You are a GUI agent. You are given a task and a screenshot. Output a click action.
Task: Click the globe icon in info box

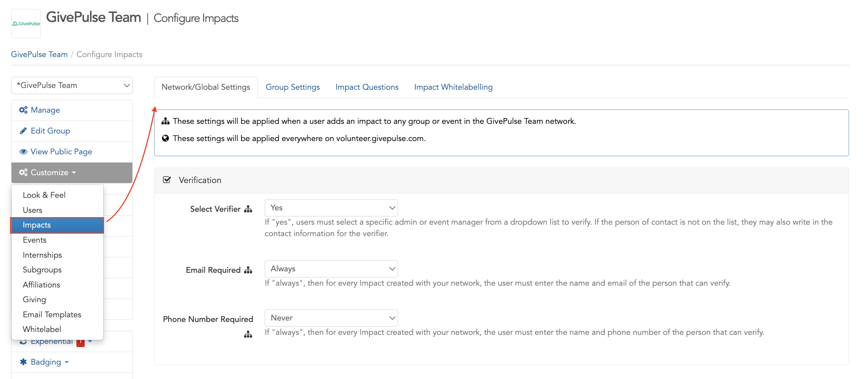click(165, 139)
